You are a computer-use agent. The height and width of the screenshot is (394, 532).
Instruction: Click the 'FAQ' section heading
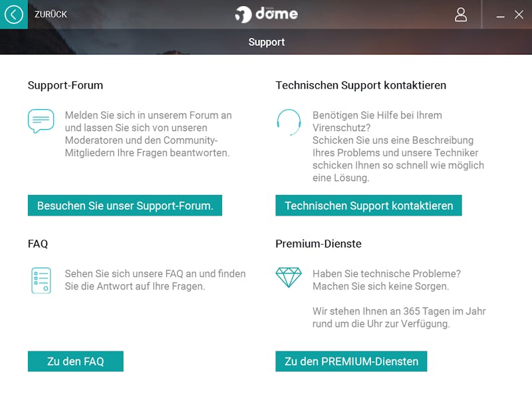coord(38,244)
